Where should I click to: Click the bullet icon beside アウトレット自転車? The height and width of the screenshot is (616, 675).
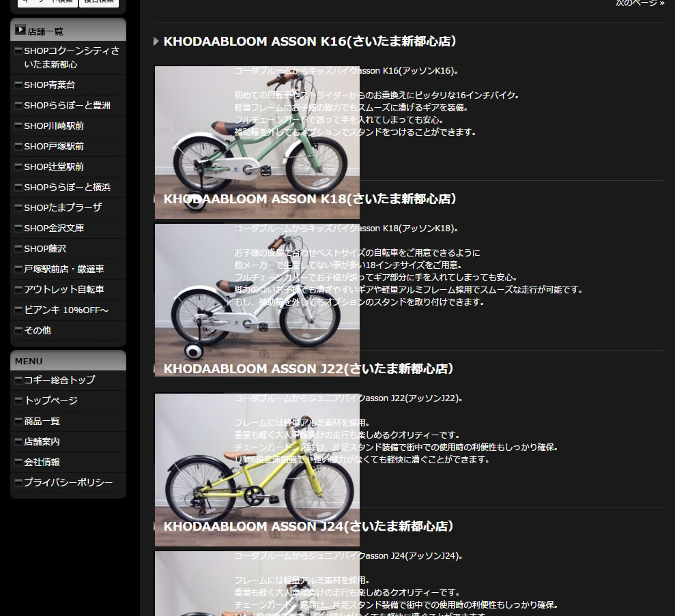(x=18, y=289)
